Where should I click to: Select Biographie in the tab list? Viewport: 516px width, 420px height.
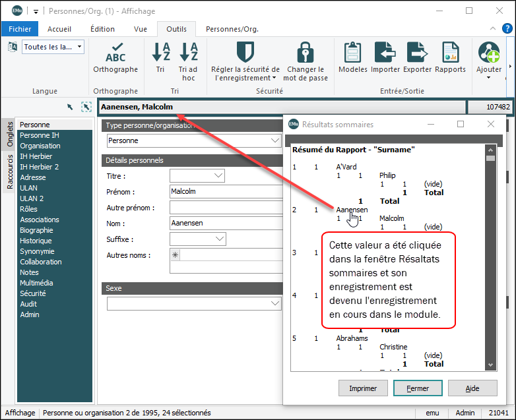[36, 230]
